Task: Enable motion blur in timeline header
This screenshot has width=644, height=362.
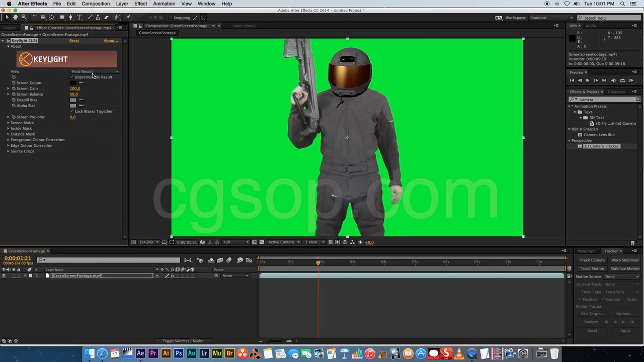Action: pyautogui.click(x=229, y=260)
